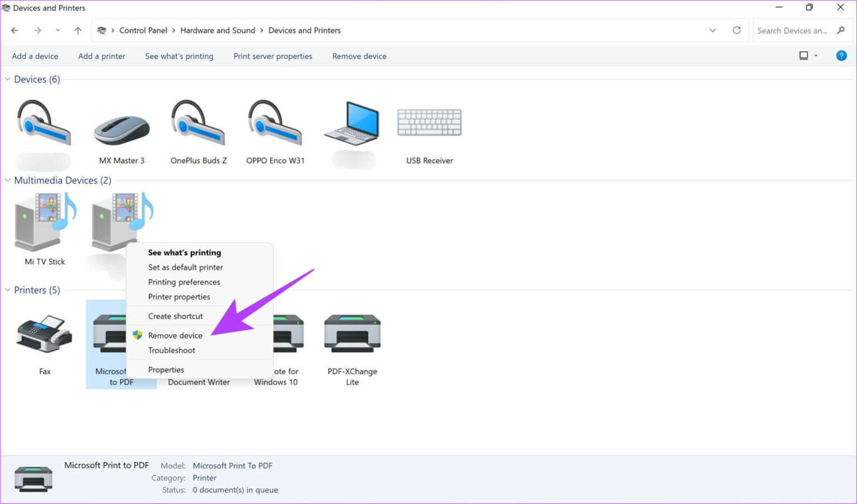
Task: Select the OnePlus Buds Z headset icon
Action: tap(198, 123)
